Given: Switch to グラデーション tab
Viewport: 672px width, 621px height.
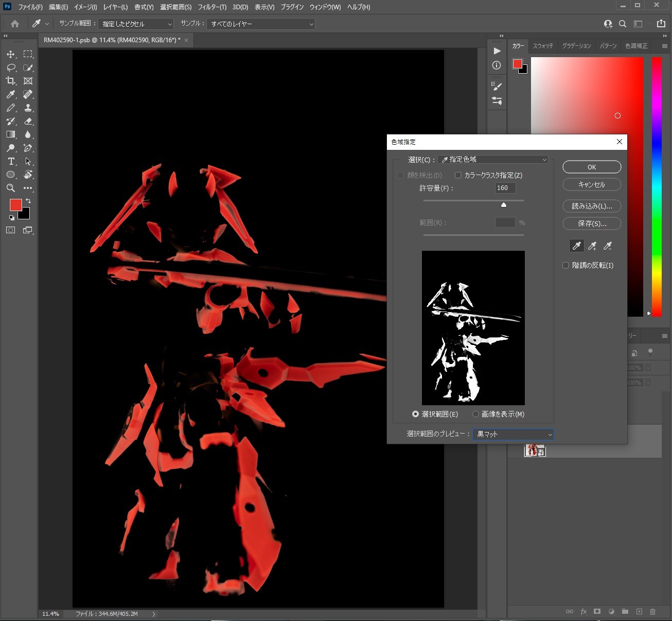Looking at the screenshot, I should point(576,46).
